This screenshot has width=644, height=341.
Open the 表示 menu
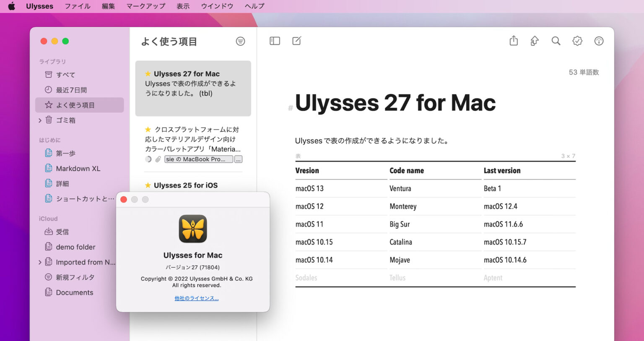(183, 6)
